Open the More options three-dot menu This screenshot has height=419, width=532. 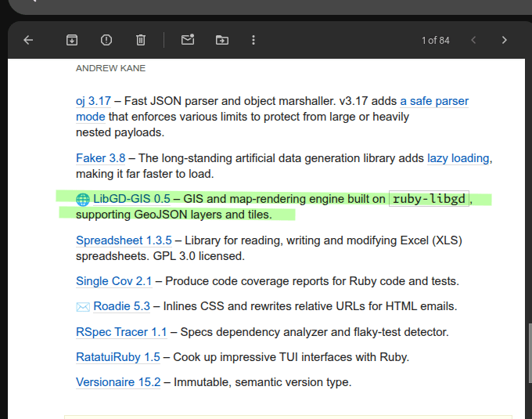click(x=253, y=40)
